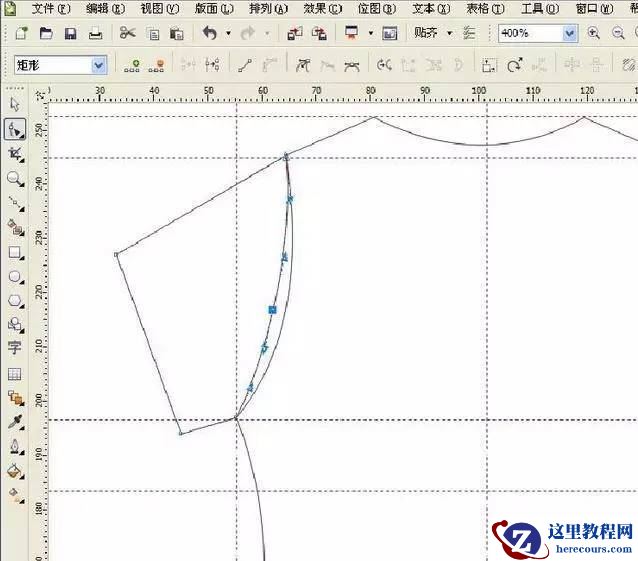The image size is (638, 561).
Task: Open the 文本 menu
Action: [x=431, y=9]
